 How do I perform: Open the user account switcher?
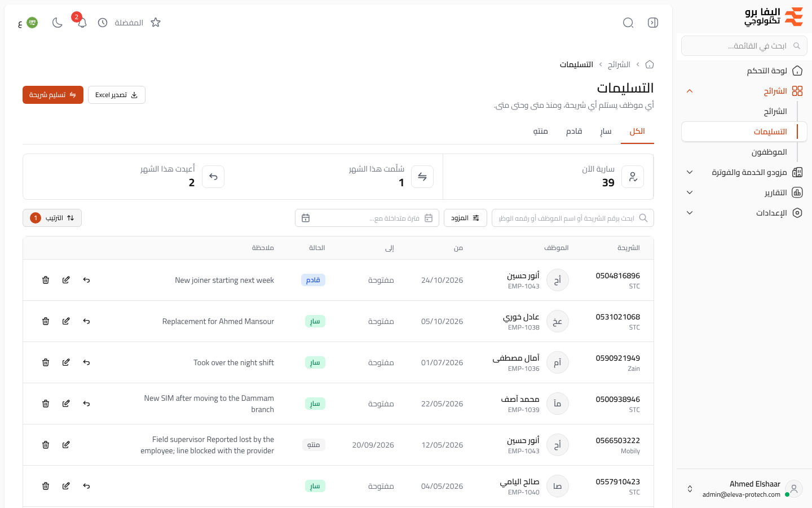(x=744, y=489)
